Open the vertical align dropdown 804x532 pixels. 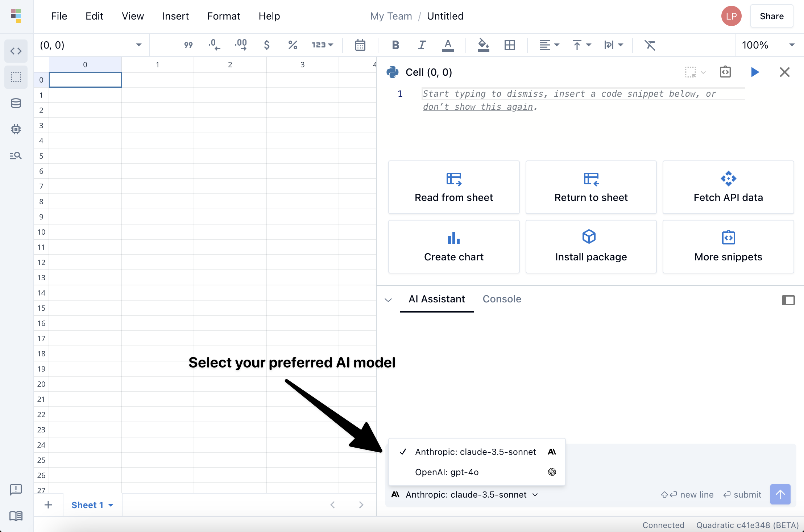(581, 45)
